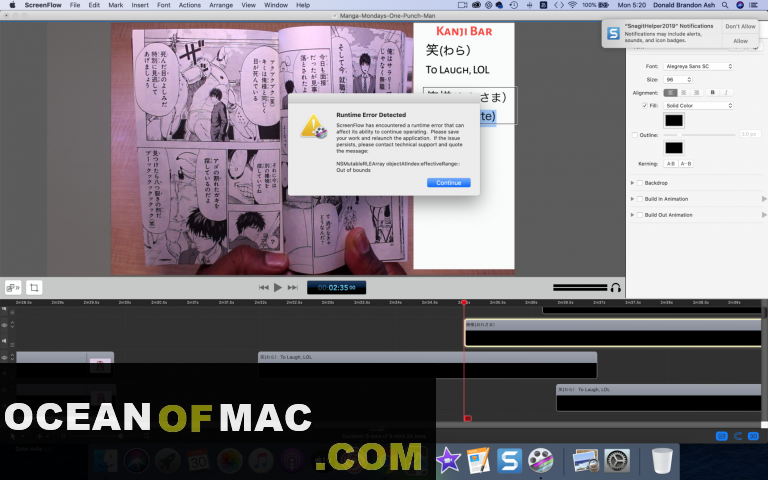
Task: Center-align text in Alignment control
Action: pos(683,93)
